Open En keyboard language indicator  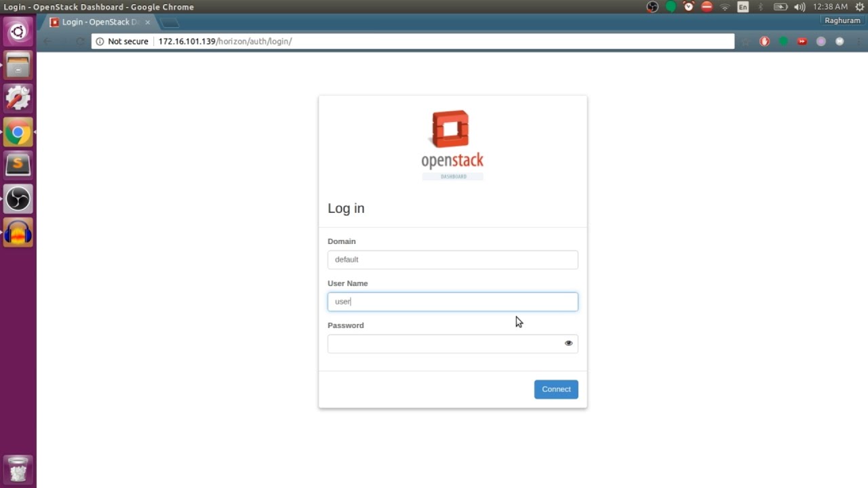743,7
